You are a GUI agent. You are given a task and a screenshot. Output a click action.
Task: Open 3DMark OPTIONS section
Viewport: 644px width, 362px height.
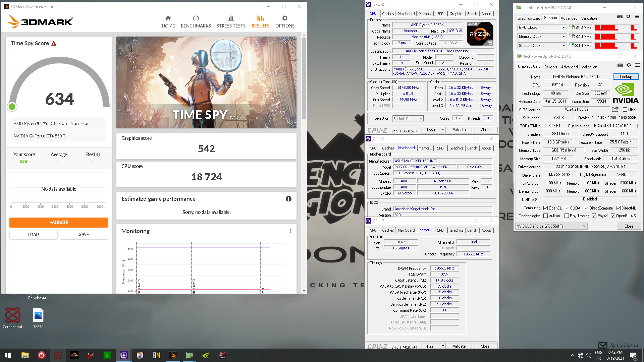tap(285, 22)
